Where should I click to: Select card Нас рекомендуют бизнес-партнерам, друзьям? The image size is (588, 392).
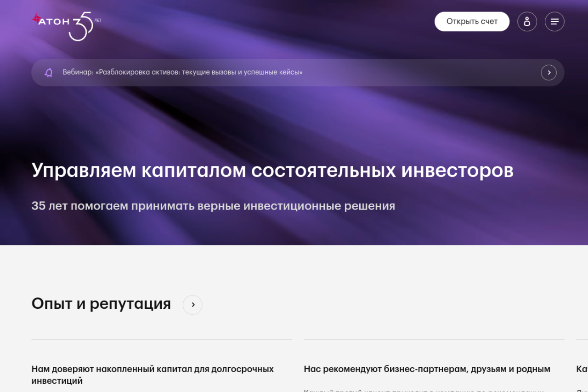point(427,369)
